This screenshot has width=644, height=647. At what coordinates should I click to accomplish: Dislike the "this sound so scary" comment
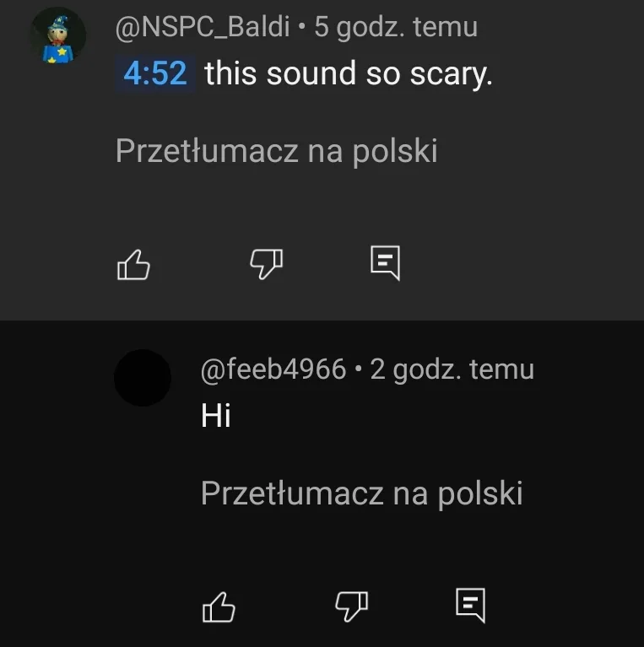click(x=266, y=266)
